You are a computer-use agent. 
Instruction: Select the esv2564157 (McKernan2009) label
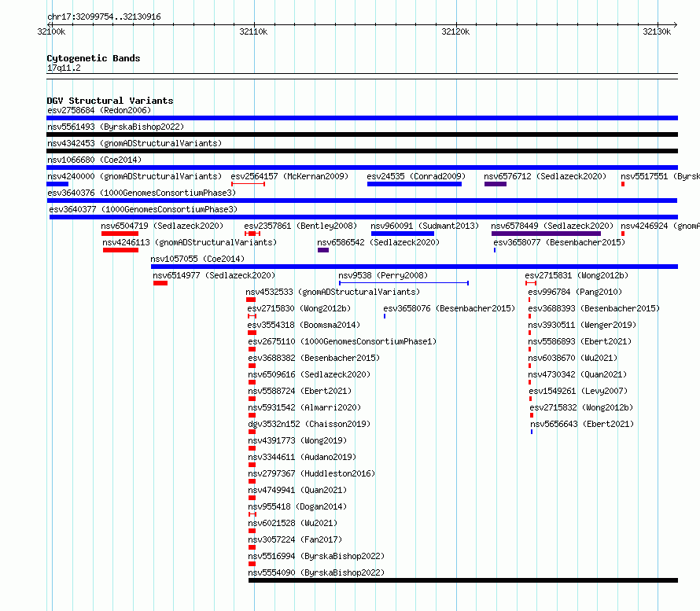coord(289,176)
